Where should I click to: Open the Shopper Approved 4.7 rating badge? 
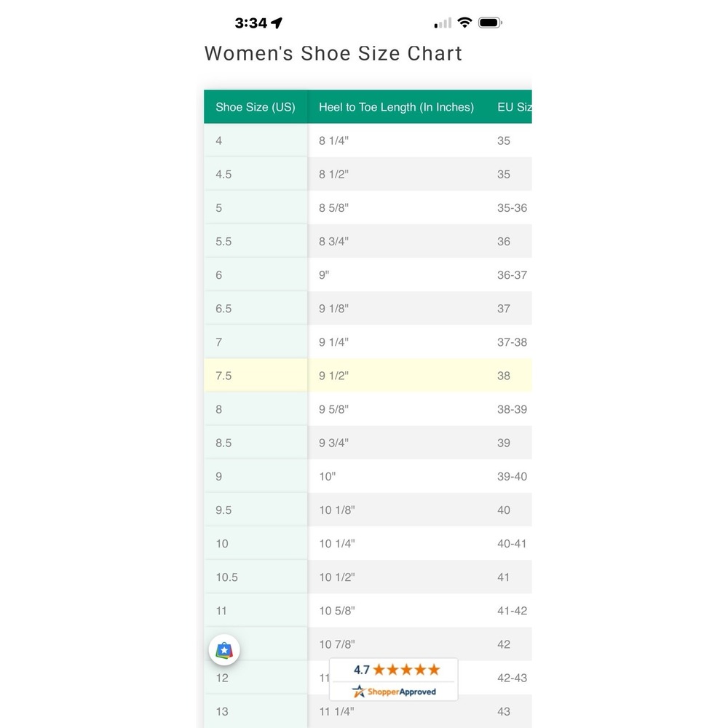[x=394, y=679]
